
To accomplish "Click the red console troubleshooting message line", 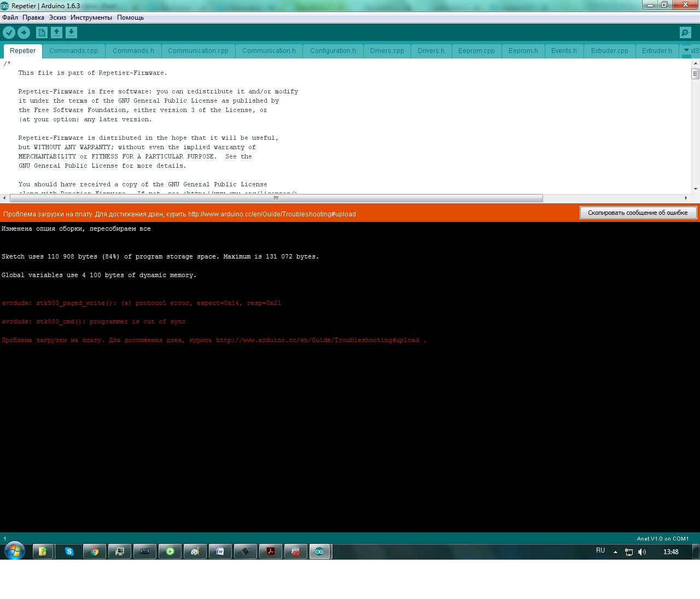I will click(214, 340).
